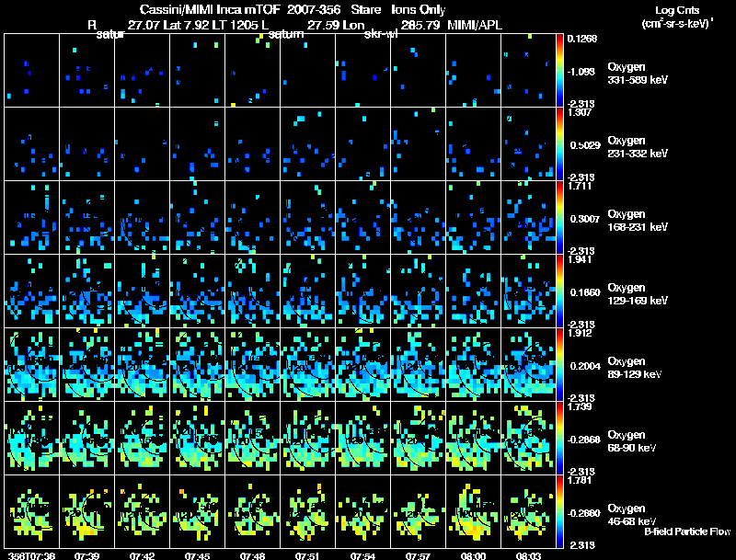Select the 08:00 time label on the bottom axis

[473, 555]
